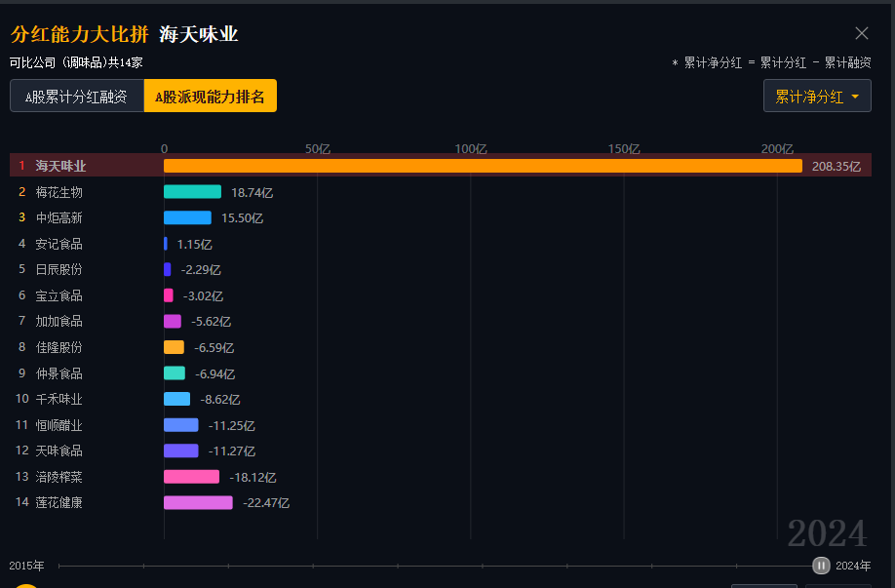
Task: Click the 加加食品 magenta bar
Action: (x=173, y=322)
